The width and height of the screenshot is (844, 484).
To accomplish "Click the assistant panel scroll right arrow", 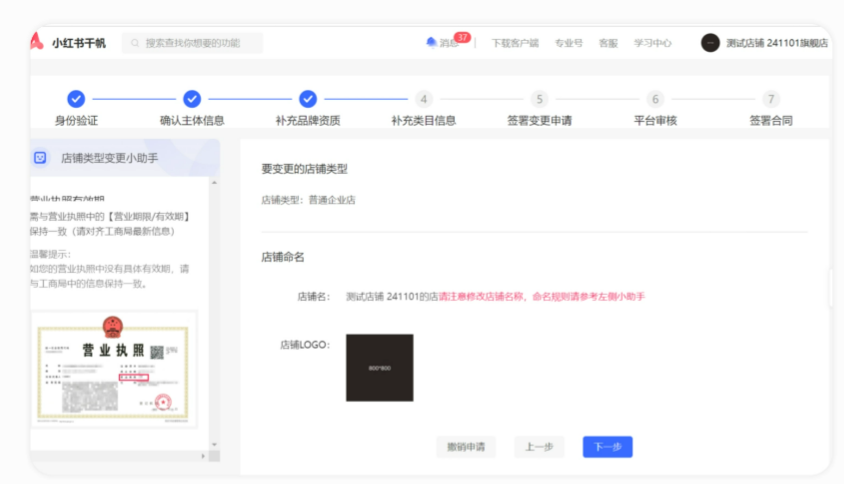I will point(203,456).
